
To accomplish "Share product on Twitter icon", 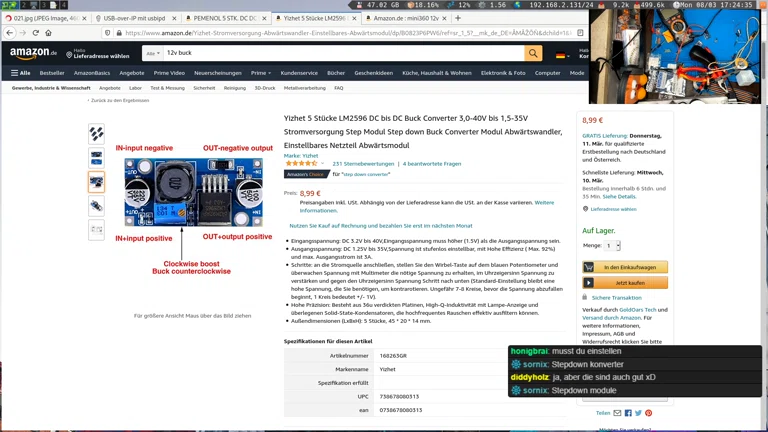I will click(x=638, y=413).
